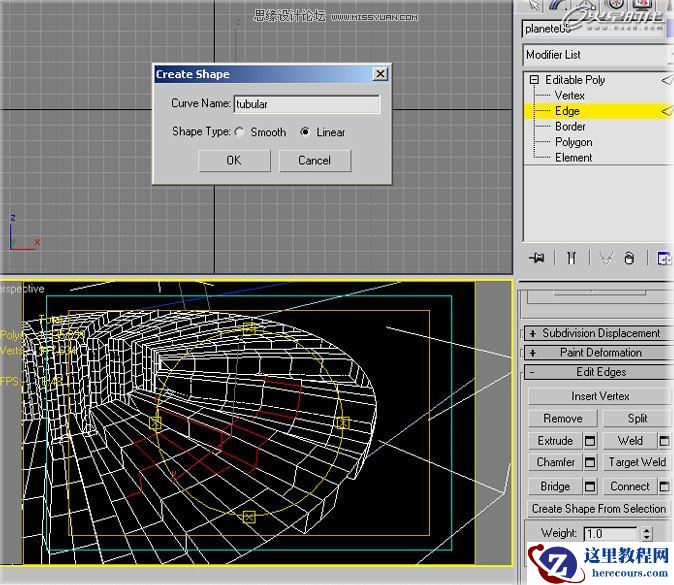Image resolution: width=674 pixels, height=585 pixels.
Task: Click Create Shape From Selection button
Action: coord(598,509)
